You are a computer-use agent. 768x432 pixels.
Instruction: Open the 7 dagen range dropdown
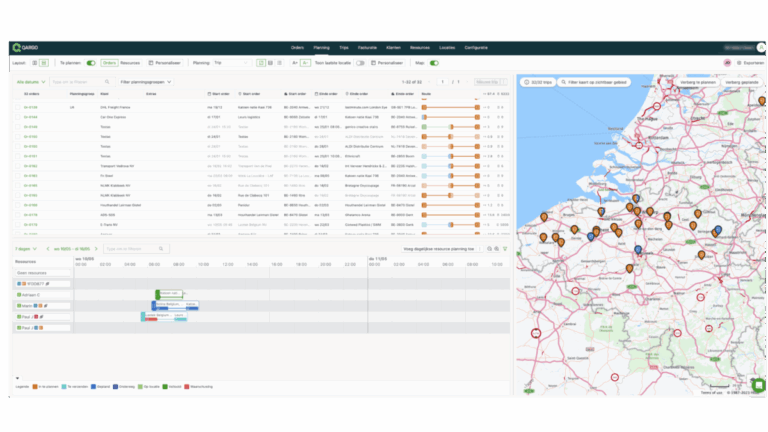pyautogui.click(x=25, y=249)
